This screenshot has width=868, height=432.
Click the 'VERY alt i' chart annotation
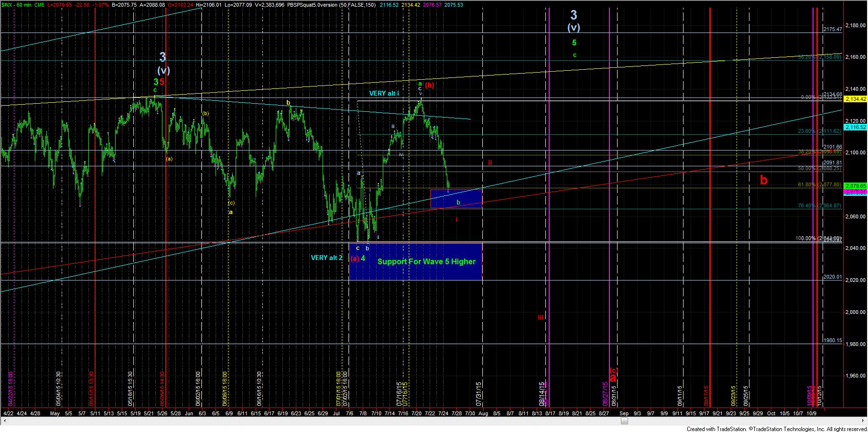384,94
